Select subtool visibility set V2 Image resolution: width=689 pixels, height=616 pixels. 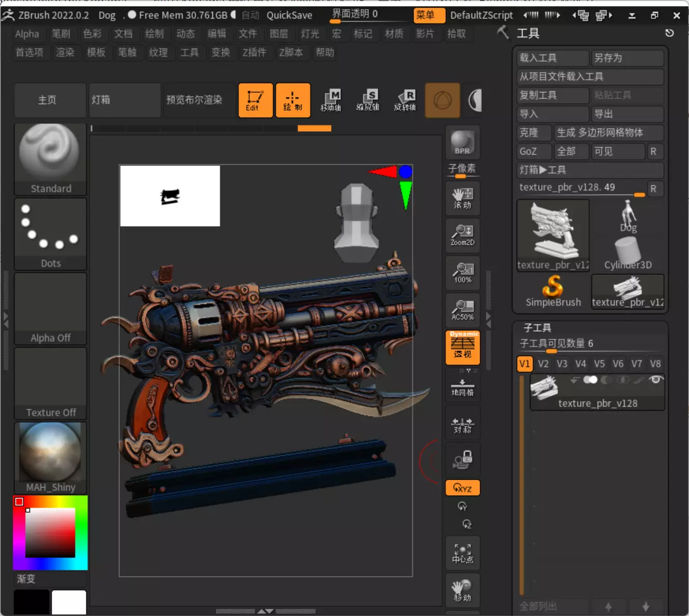click(543, 364)
